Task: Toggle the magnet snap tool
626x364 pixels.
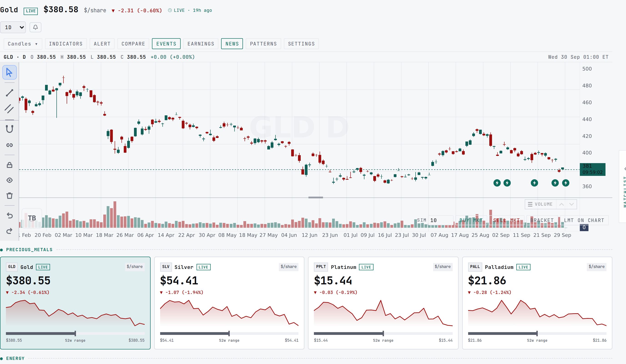Action: pos(9,129)
